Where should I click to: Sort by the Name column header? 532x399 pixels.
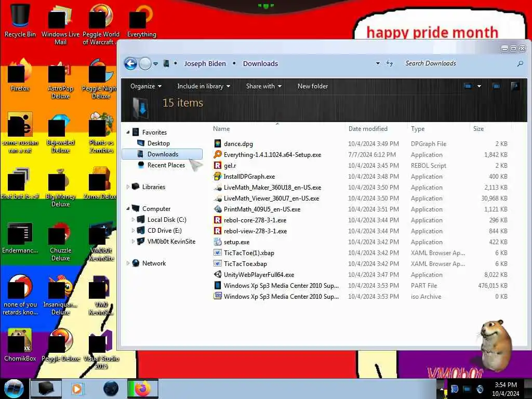coord(221,129)
